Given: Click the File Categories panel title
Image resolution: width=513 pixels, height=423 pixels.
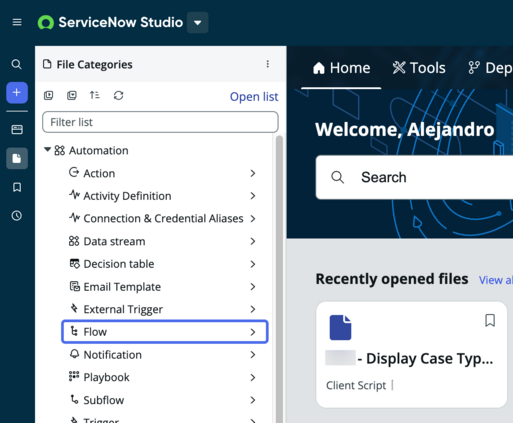Looking at the screenshot, I should tap(94, 64).
